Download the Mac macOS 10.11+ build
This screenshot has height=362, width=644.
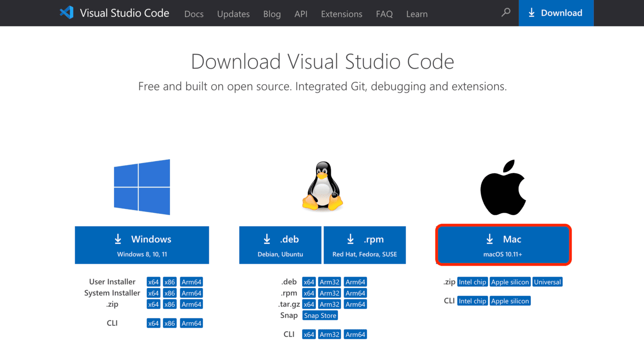[503, 245]
